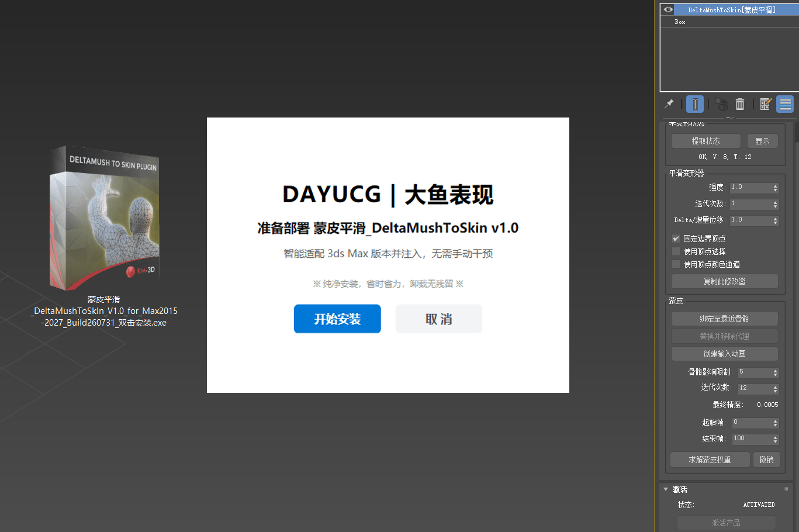Click the 复制此修改器 button

(x=725, y=281)
